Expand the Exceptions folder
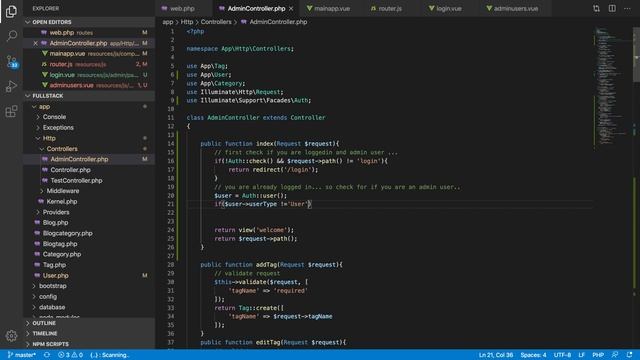The width and height of the screenshot is (640, 360). tap(89, 128)
